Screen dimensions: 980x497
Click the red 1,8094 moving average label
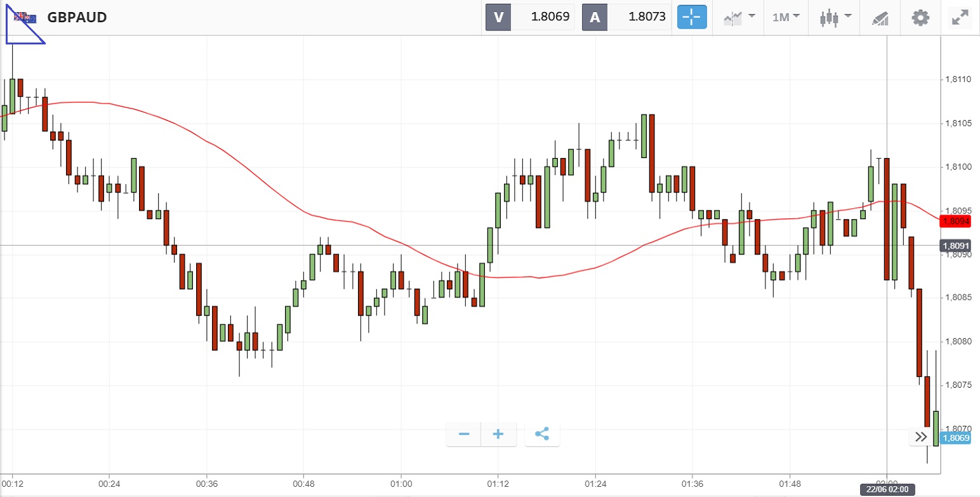(x=955, y=222)
